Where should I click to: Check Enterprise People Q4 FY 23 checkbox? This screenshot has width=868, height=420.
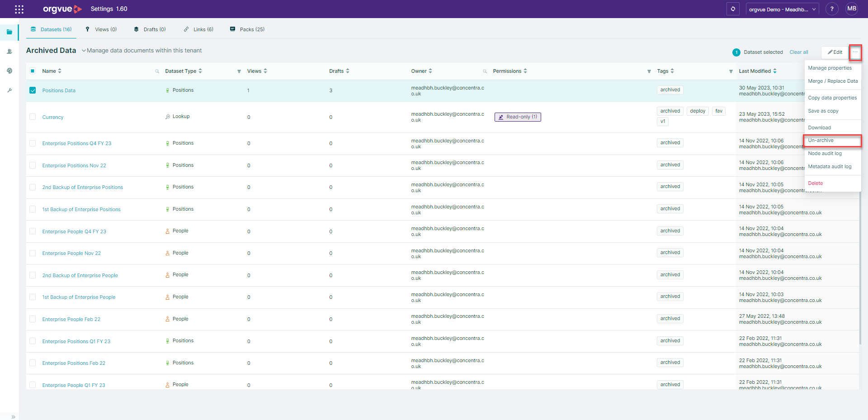pos(33,231)
